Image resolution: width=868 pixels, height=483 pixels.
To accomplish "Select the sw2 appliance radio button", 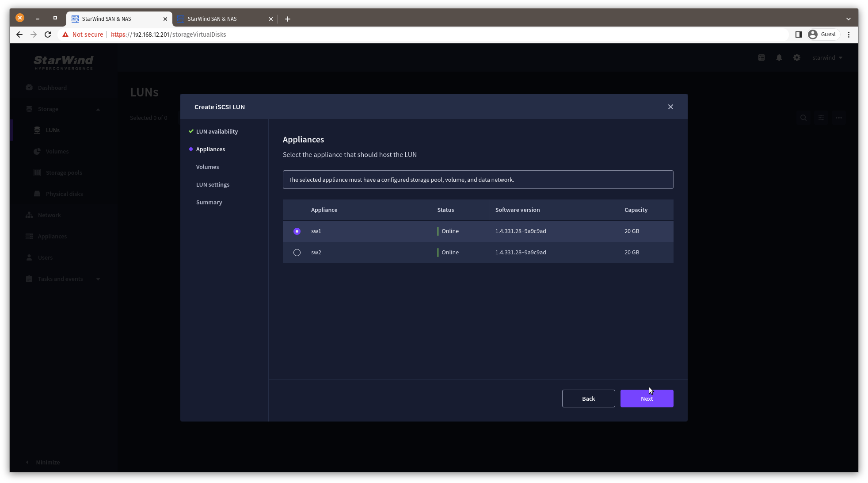I will (297, 253).
